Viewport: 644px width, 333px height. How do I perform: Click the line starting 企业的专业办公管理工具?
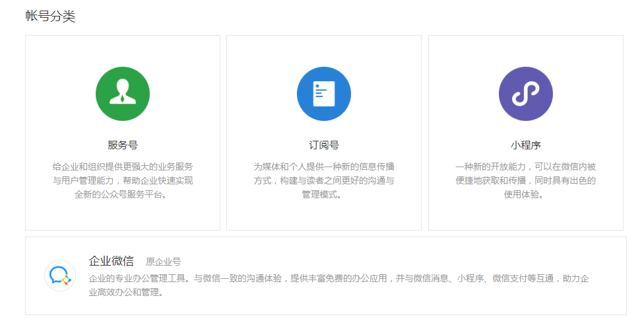click(x=338, y=278)
